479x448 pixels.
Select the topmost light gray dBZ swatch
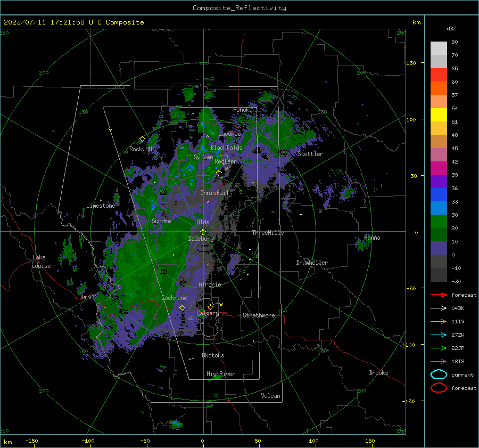pos(439,48)
